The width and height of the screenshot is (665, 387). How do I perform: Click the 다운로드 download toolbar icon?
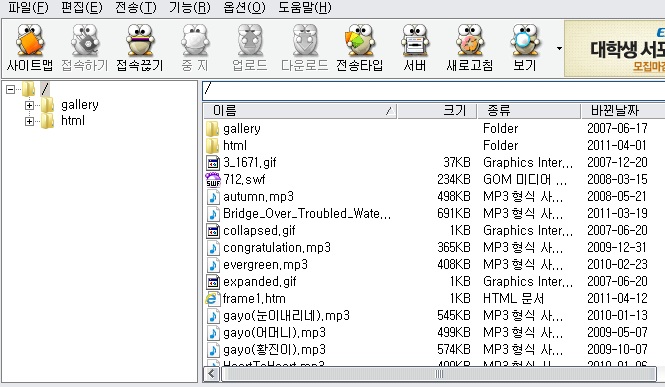pos(305,47)
